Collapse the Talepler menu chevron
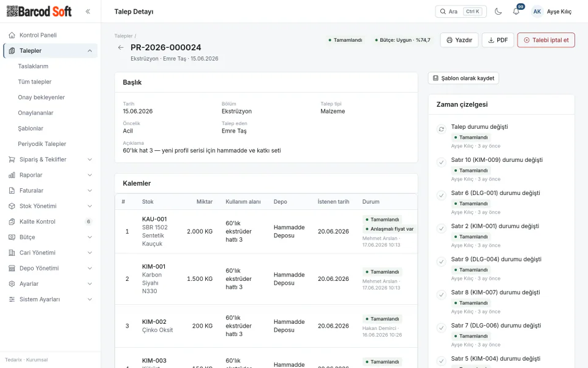 [x=89, y=51]
